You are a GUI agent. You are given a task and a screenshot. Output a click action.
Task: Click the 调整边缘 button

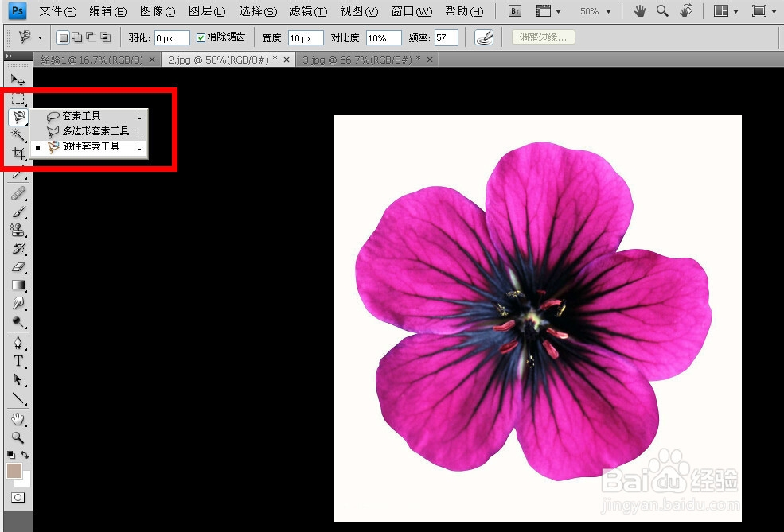tap(543, 37)
